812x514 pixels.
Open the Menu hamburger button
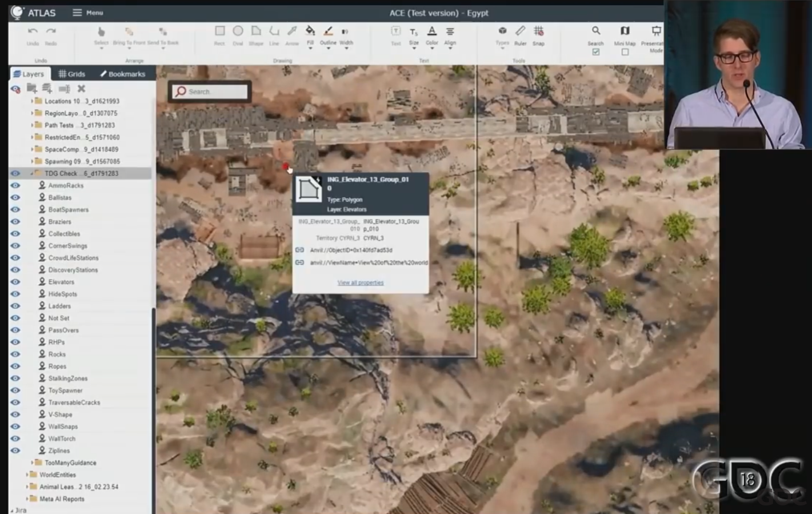point(87,13)
